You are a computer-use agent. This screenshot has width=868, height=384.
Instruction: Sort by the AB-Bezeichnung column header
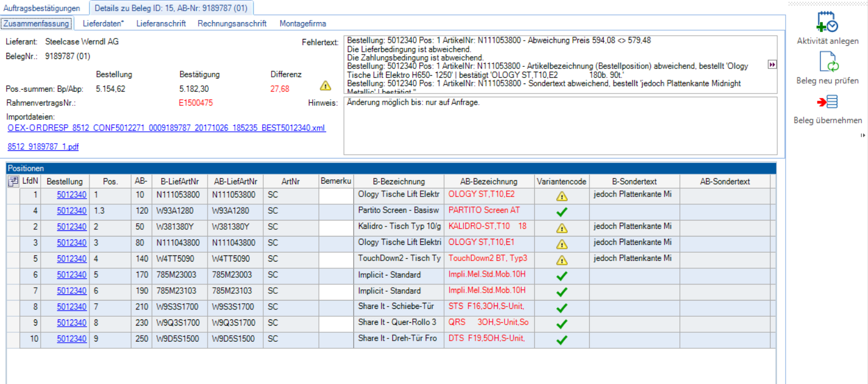(x=489, y=181)
